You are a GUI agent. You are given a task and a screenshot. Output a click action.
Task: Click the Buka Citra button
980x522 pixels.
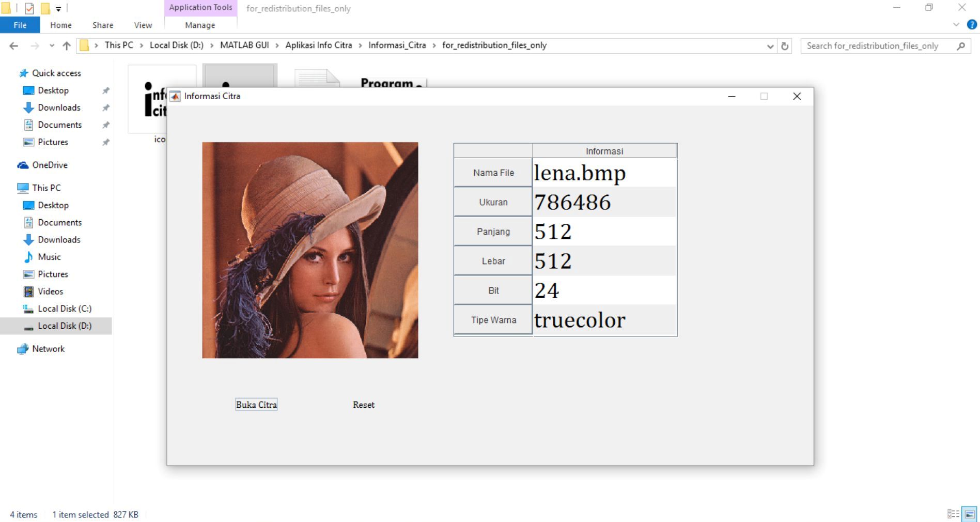[x=256, y=405]
